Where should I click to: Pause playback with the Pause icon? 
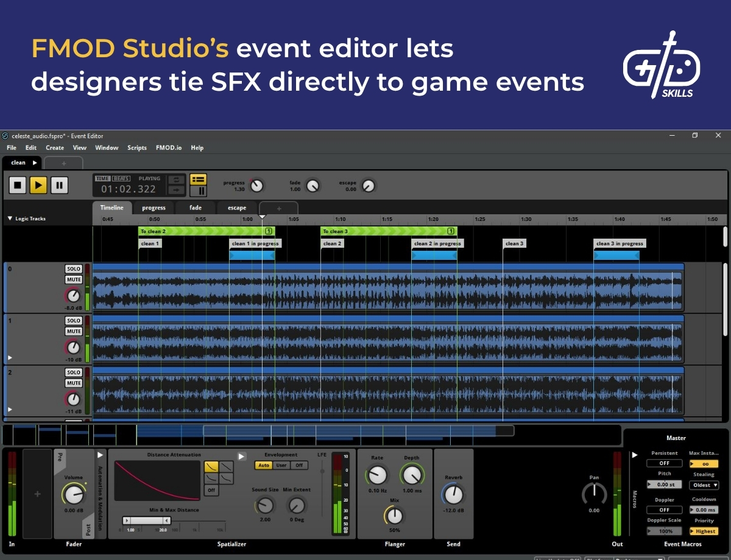60,184
